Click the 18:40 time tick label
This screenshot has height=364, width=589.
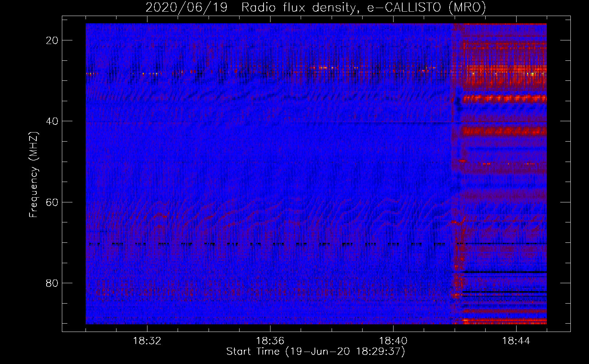click(x=393, y=341)
